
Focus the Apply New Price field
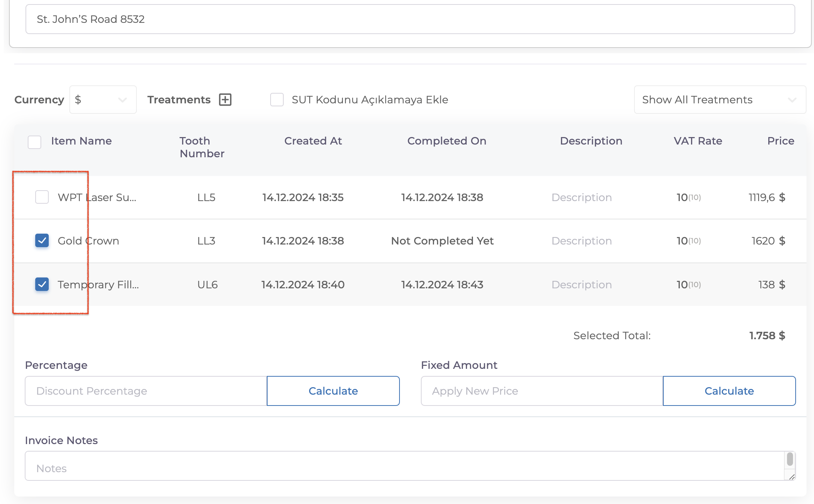(542, 391)
